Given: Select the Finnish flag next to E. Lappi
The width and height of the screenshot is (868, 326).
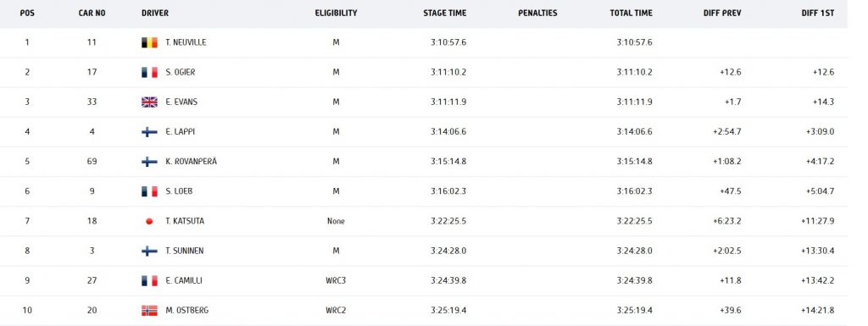Looking at the screenshot, I should pyautogui.click(x=149, y=132).
